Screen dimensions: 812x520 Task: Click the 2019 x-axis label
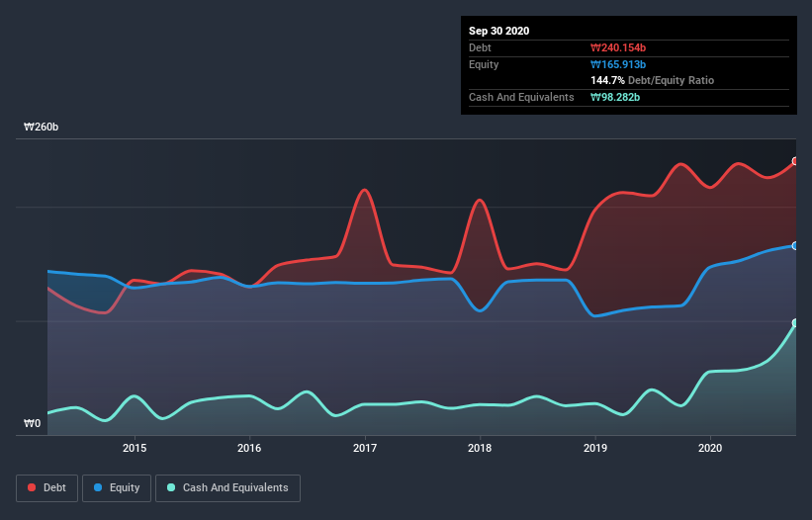point(595,448)
